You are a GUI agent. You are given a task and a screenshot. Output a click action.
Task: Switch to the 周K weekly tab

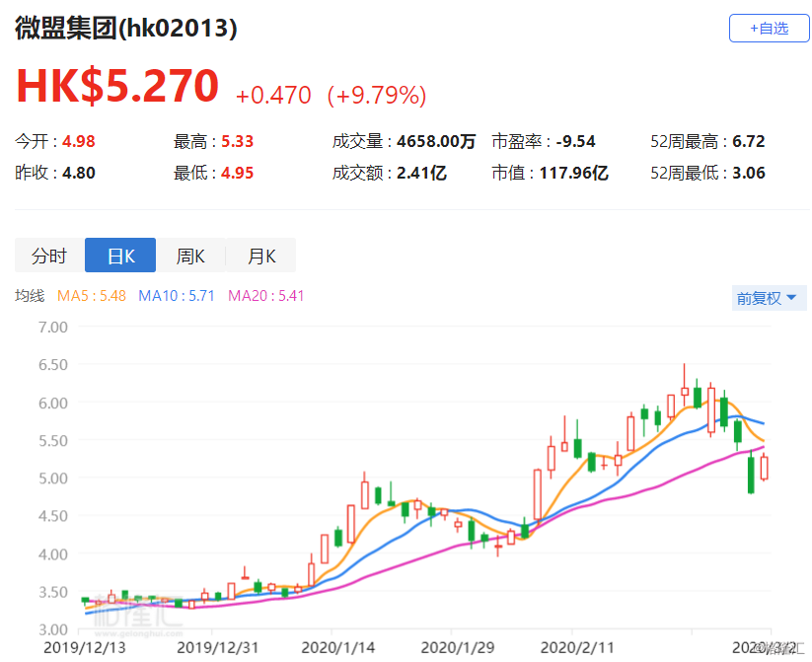(x=189, y=256)
